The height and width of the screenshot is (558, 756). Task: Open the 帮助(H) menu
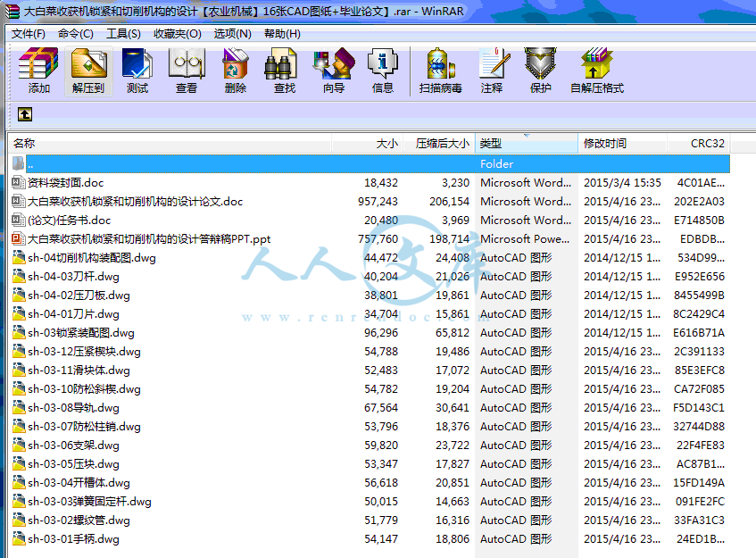tap(282, 34)
